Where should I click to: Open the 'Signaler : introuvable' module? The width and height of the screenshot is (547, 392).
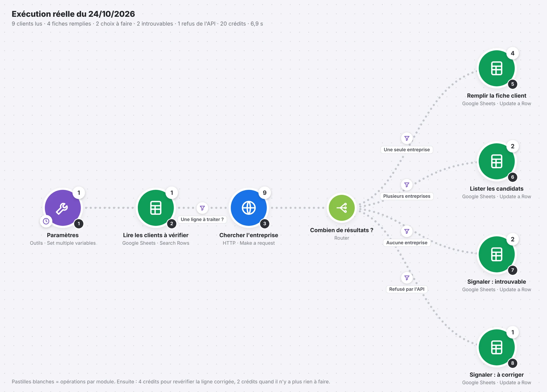point(497,254)
